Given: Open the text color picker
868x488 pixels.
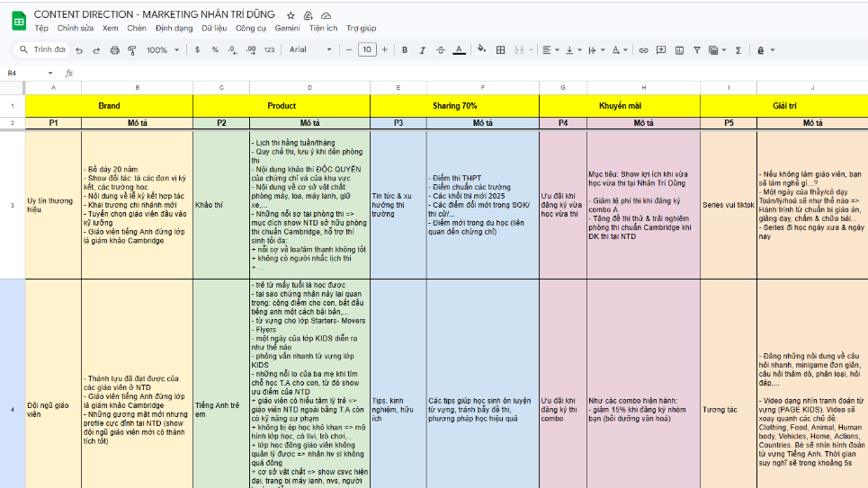Looking at the screenshot, I should (459, 49).
